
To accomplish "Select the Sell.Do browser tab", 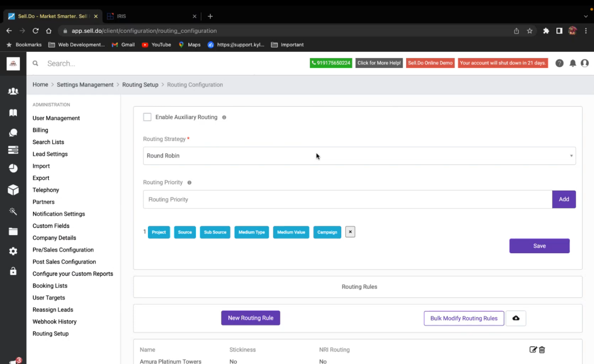I will (52, 16).
